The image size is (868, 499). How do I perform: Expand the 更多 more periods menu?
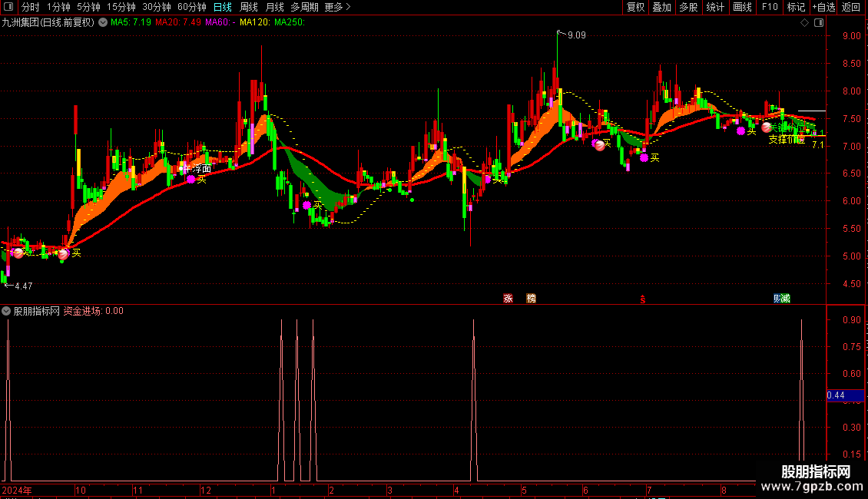pyautogui.click(x=337, y=7)
